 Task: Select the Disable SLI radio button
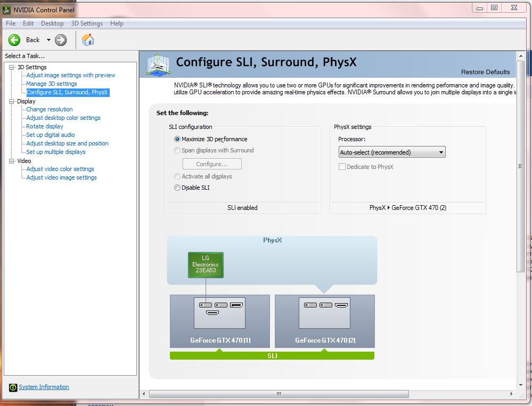coord(177,188)
